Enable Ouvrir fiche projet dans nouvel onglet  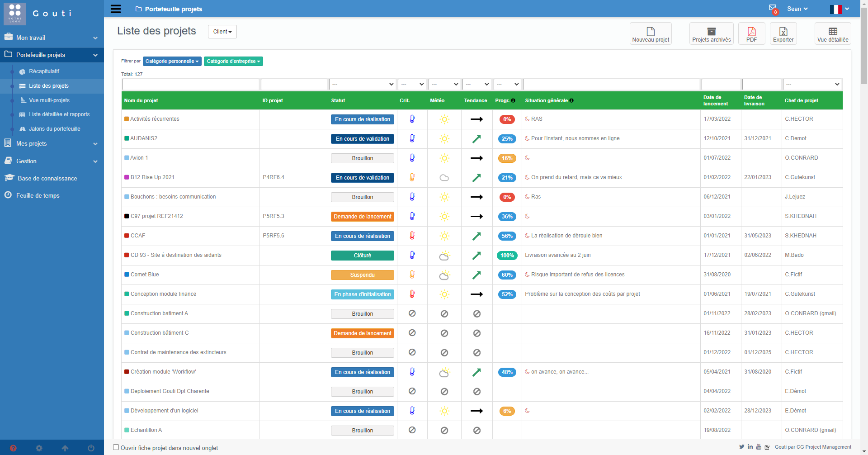[x=116, y=447]
